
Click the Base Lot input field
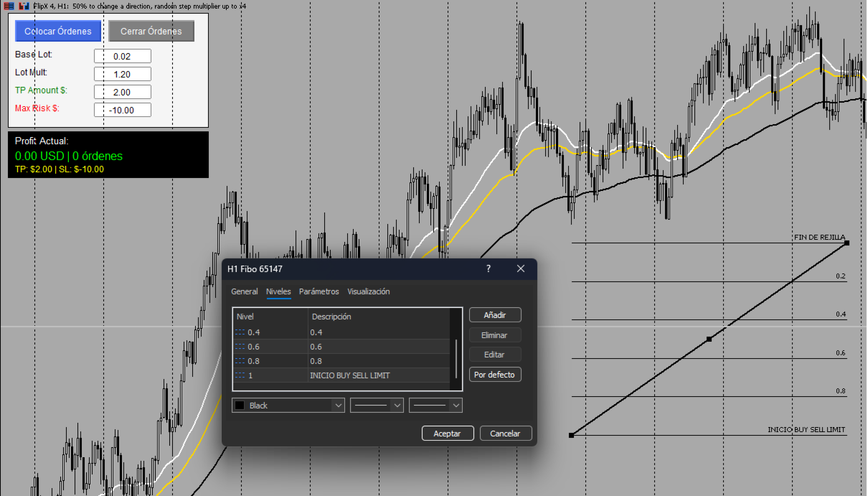tap(123, 56)
